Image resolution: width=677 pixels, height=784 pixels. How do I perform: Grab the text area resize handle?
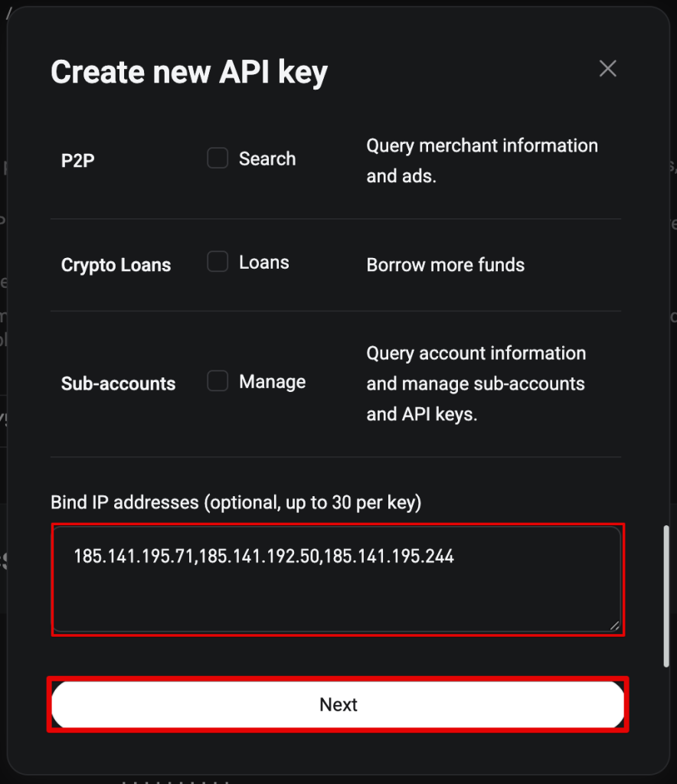(615, 626)
